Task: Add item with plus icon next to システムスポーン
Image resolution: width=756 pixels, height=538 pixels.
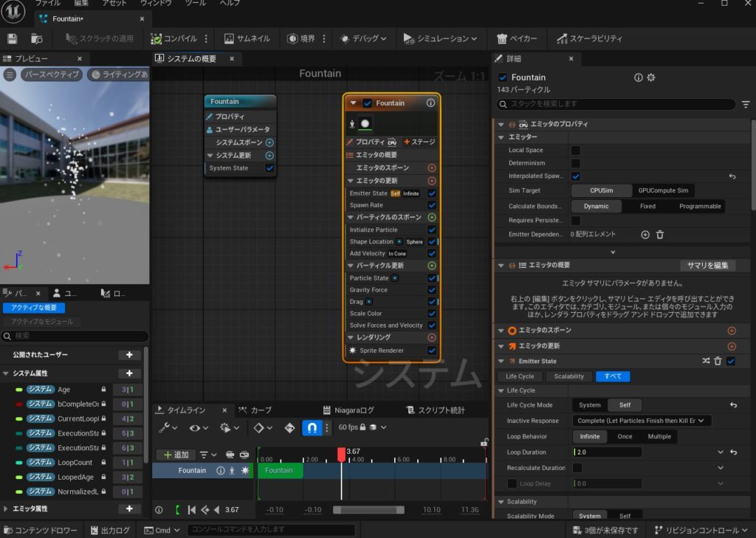Action: coord(269,142)
